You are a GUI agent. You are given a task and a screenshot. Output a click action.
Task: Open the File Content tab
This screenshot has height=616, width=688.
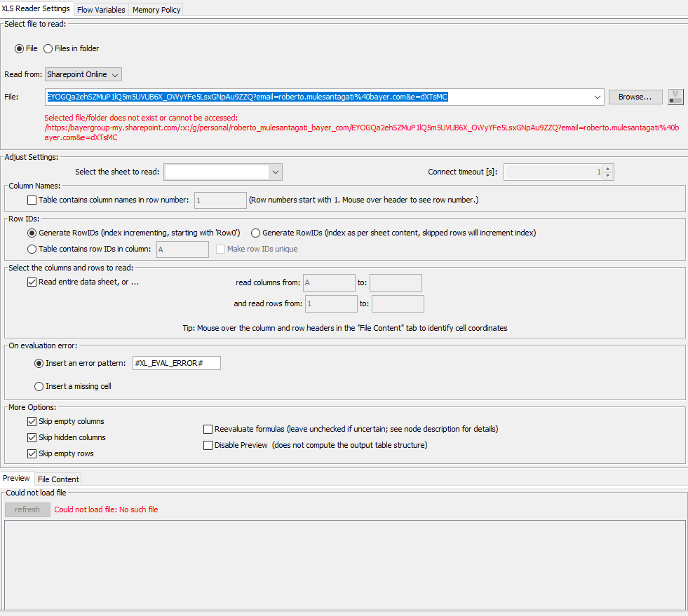[58, 479]
